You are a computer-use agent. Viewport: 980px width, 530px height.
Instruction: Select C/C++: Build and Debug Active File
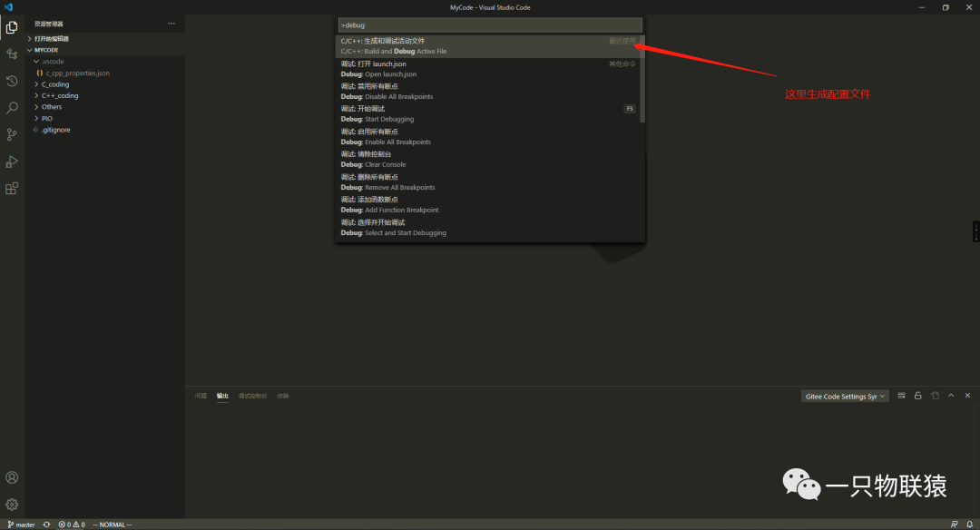[487, 46]
